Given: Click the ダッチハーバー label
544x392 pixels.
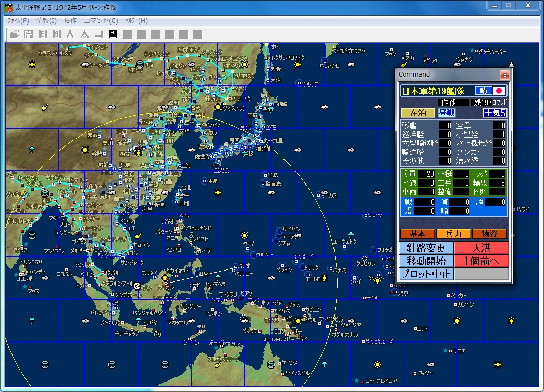Looking at the screenshot, I should 492,52.
